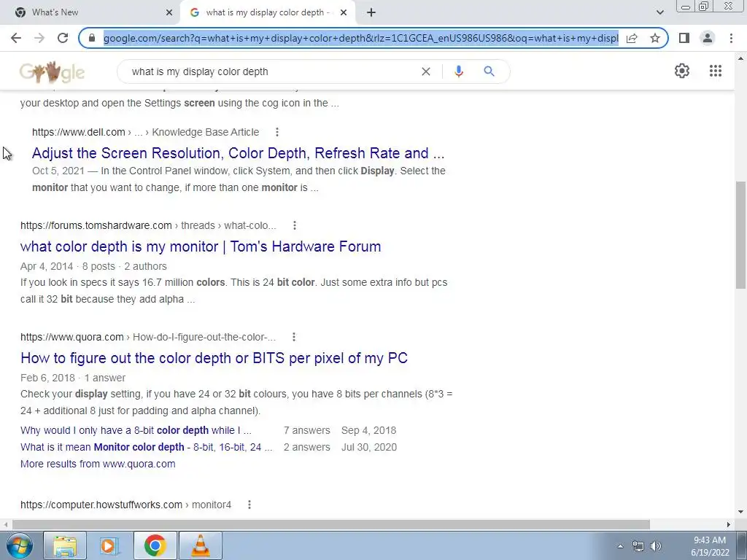Open options for Dell result
This screenshot has height=560, width=747.
pos(276,132)
